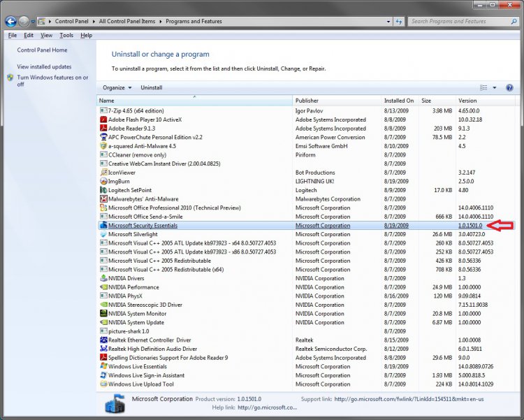Open the Support link URL
524x420 pixels.
(x=409, y=399)
